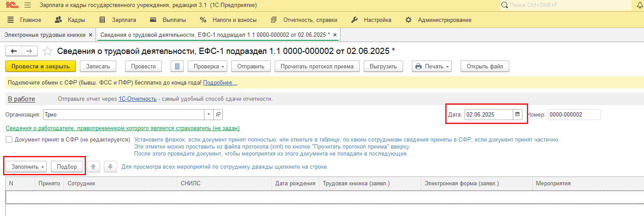644x216 pixels.
Task: Expand the Проверка dropdown button
Action: click(208, 67)
